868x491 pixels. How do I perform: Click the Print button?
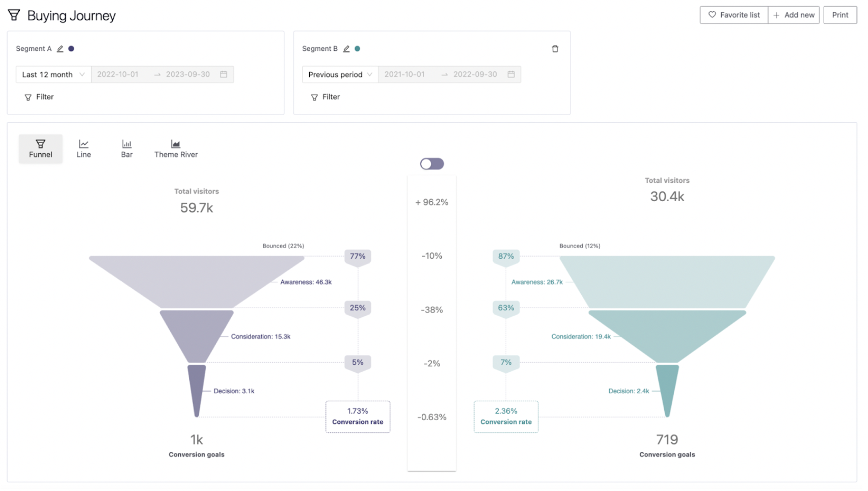click(839, 15)
